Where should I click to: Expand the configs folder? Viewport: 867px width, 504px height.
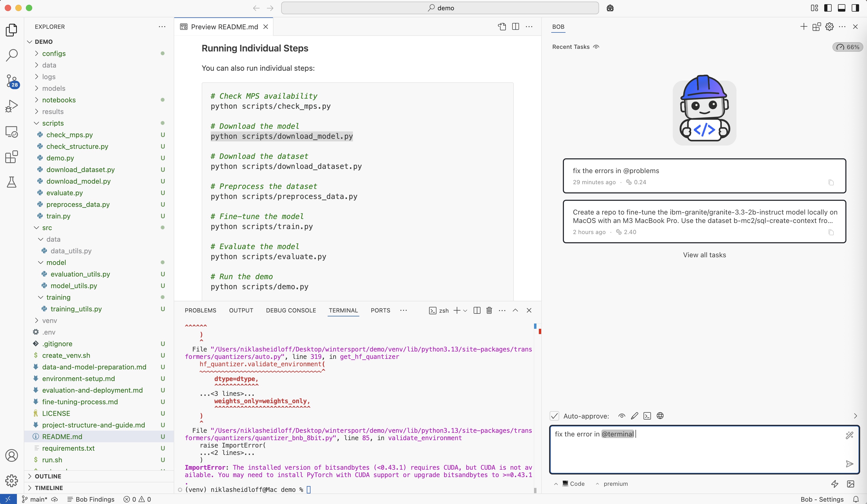[54, 53]
